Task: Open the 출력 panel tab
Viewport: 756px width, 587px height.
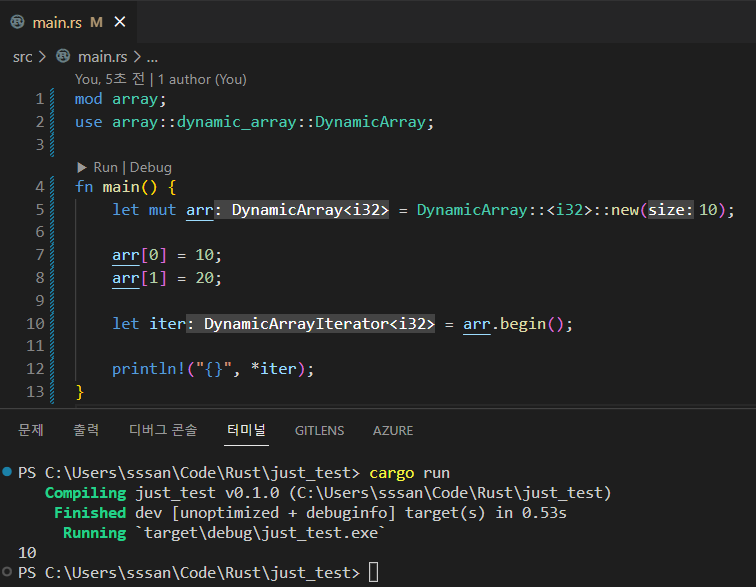Action: coord(86,430)
